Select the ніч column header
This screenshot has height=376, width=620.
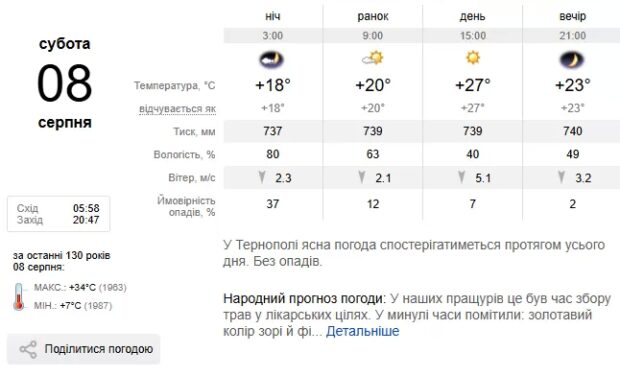272,16
